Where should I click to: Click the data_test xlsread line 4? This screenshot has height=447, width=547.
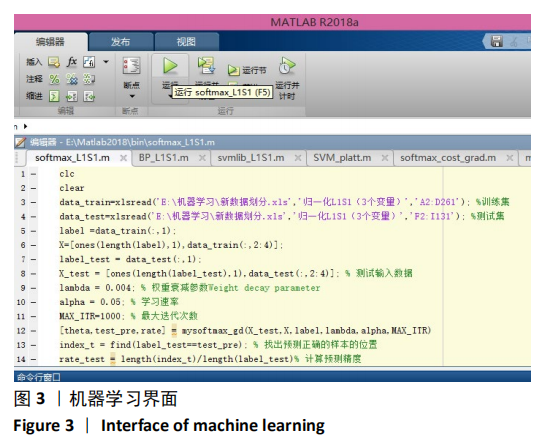coord(282,216)
